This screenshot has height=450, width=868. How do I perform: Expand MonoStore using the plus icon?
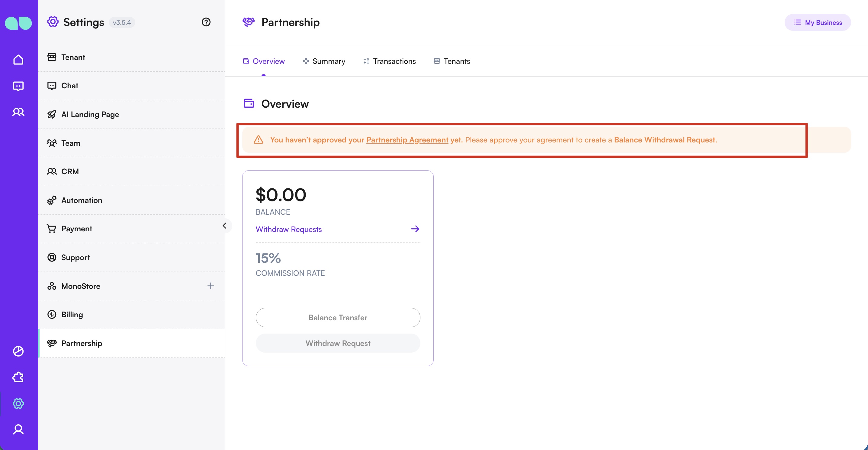pos(211,286)
